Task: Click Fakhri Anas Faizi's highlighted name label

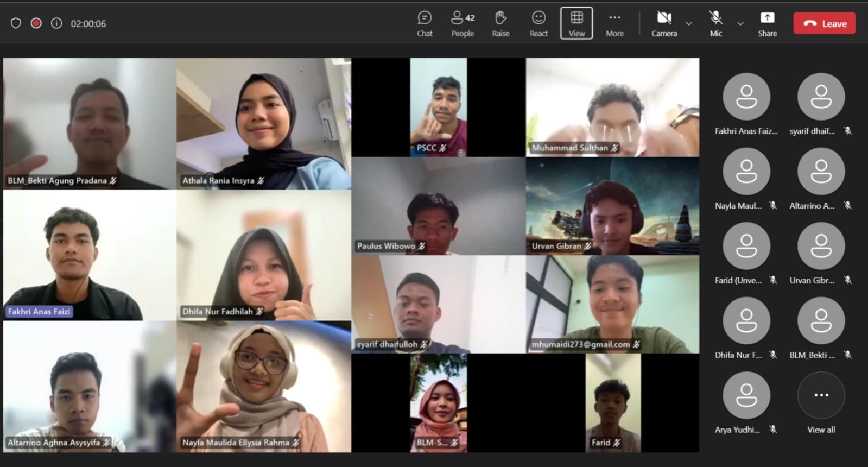Action: [39, 312]
